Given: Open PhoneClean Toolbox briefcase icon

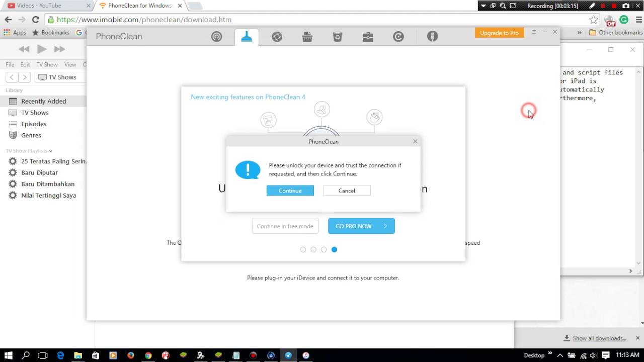Looking at the screenshot, I should pos(368,37).
